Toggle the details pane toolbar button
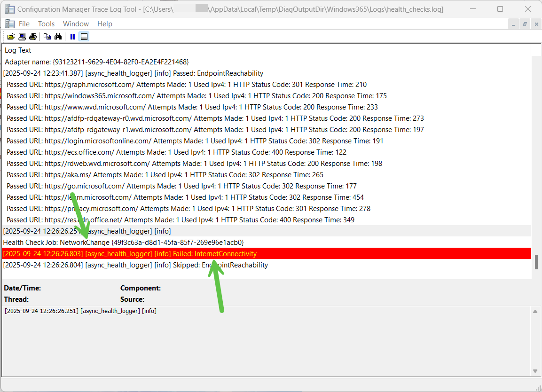The width and height of the screenshot is (542, 392). click(x=84, y=37)
